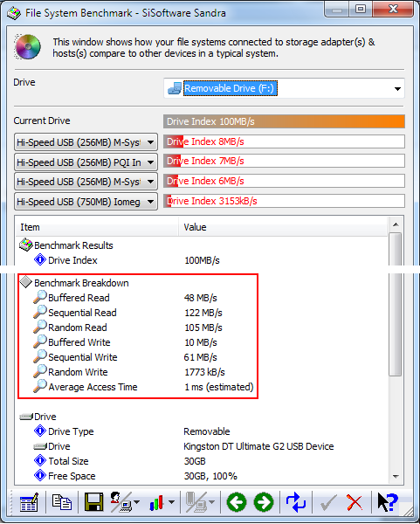The width and height of the screenshot is (420, 524).
Task: Click the red X cancel icon
Action: 355,502
